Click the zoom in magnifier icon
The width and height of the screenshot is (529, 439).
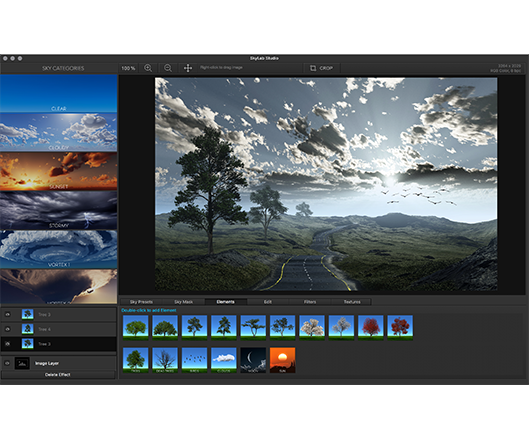pos(148,68)
